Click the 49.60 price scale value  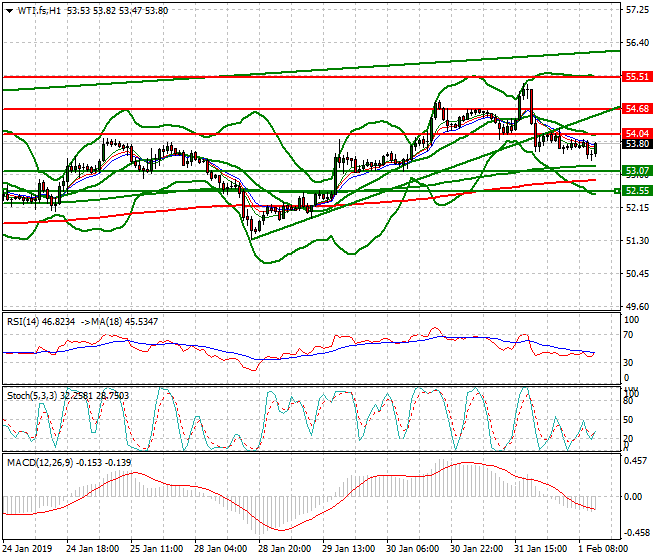637,307
